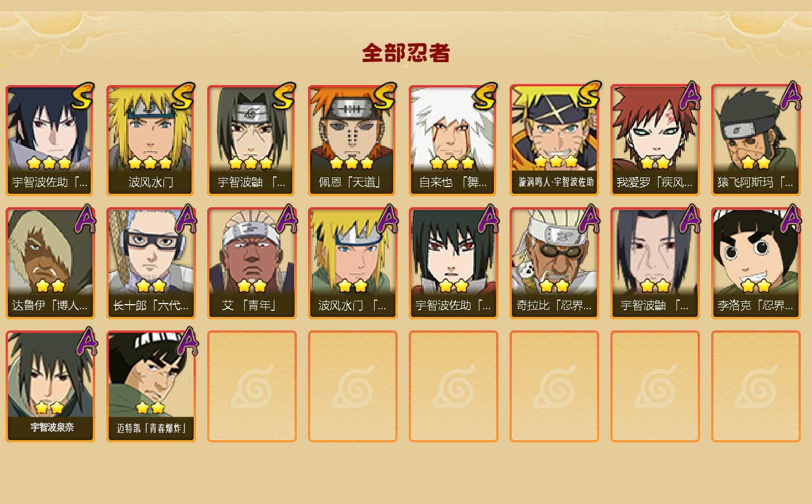Click the 自来也 white-haired ninja card
Viewport: 812px width, 504px height.
(453, 140)
